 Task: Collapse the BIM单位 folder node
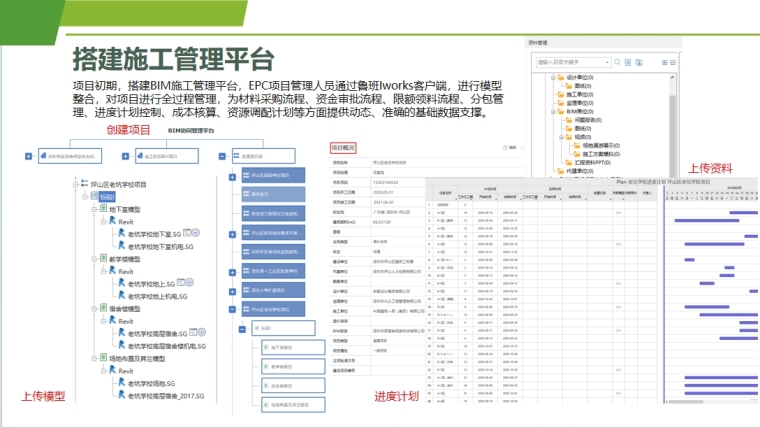point(551,110)
